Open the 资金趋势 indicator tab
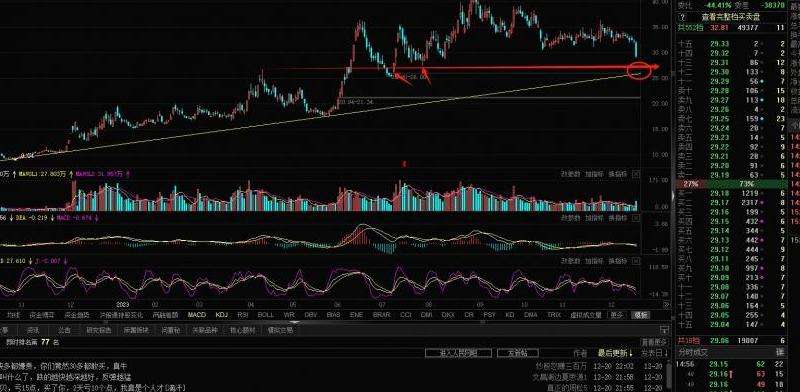800x392 pixels. [77, 315]
